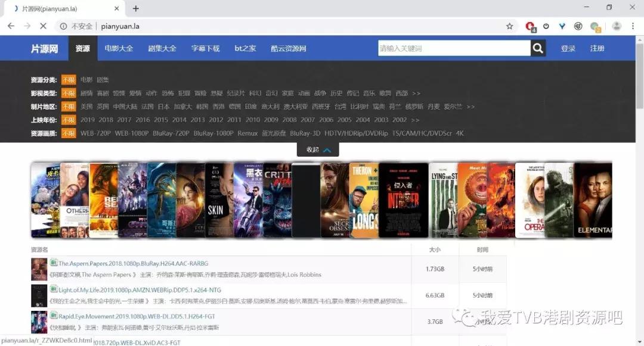Filter quality by WEB-1080P
Screen dimensions: 644x346
pyautogui.click(x=131, y=133)
